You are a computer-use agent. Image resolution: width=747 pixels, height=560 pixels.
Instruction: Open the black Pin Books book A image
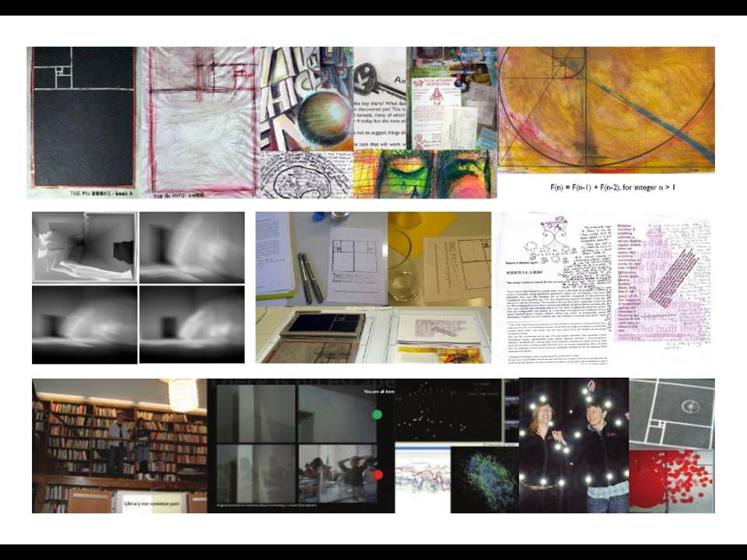pyautogui.click(x=83, y=122)
